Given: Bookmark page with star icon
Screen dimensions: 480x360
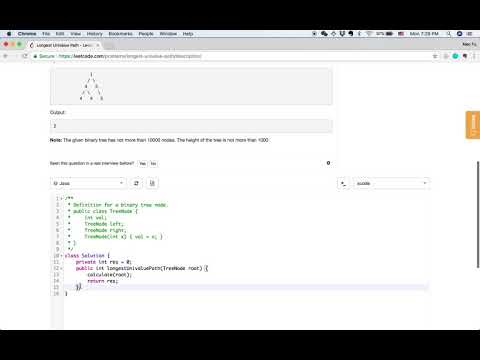Looking at the screenshot, I should click(435, 56).
